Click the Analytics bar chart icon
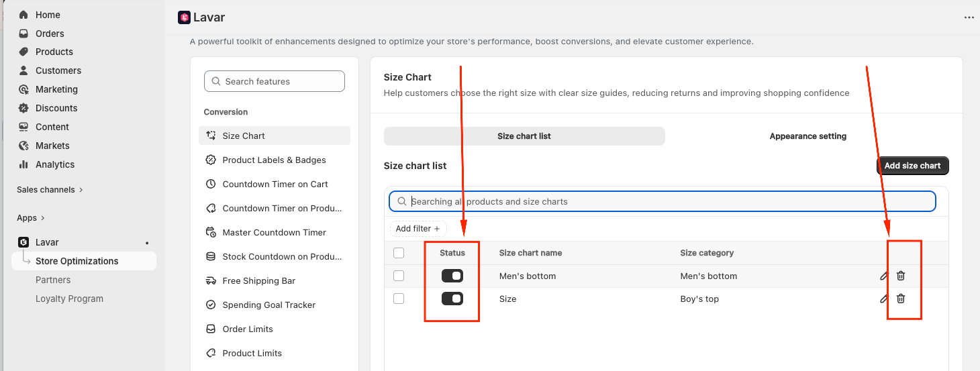This screenshot has width=980, height=371. (23, 164)
